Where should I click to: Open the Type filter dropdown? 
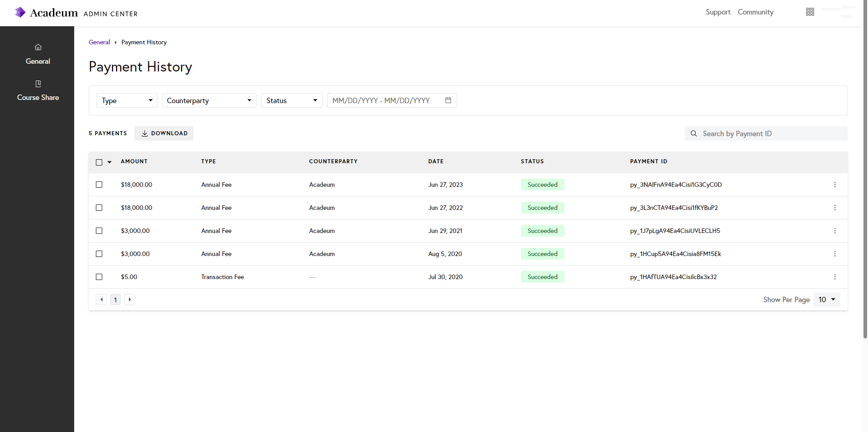(x=127, y=100)
